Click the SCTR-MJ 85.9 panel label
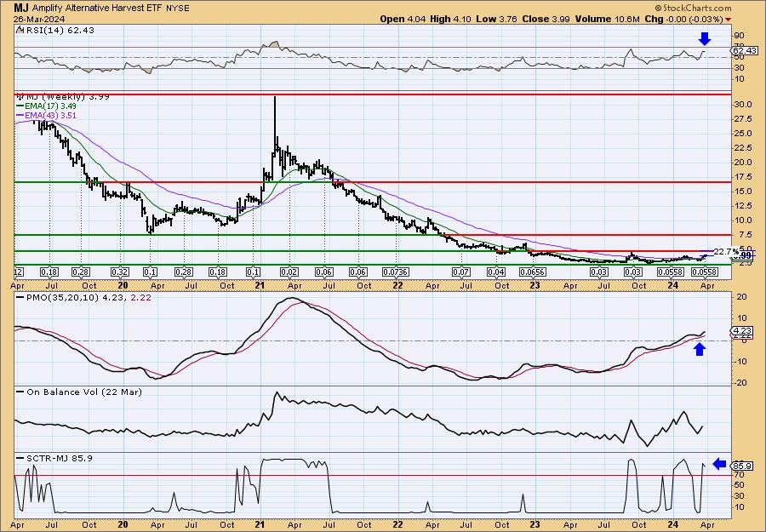 tap(54, 458)
